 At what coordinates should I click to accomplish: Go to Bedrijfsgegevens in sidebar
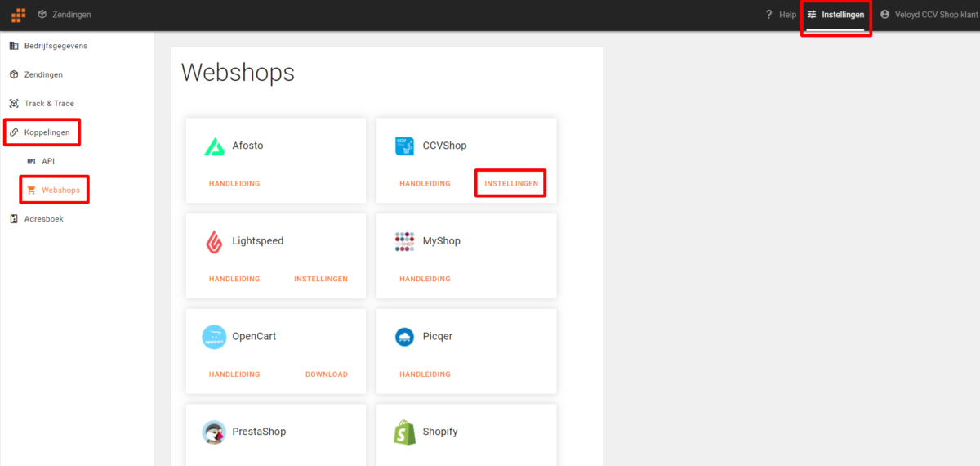pos(56,46)
